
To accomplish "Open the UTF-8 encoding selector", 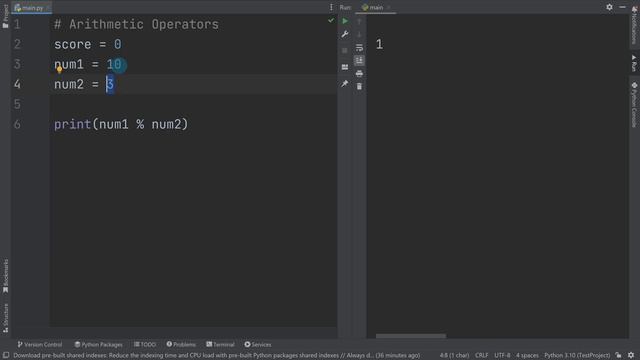I will coord(502,356).
